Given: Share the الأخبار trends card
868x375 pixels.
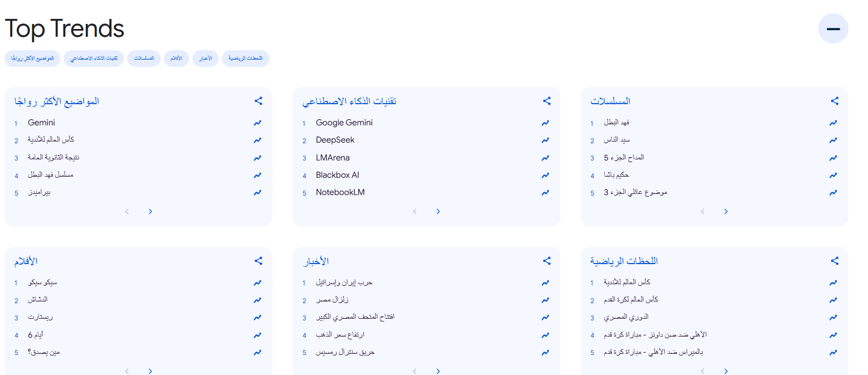Looking at the screenshot, I should pyautogui.click(x=546, y=260).
